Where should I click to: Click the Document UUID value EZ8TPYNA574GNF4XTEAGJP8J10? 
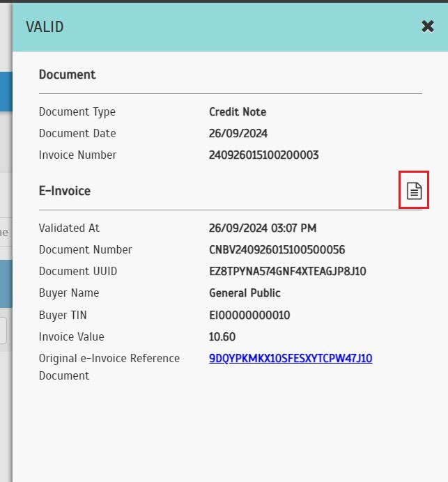(x=287, y=272)
